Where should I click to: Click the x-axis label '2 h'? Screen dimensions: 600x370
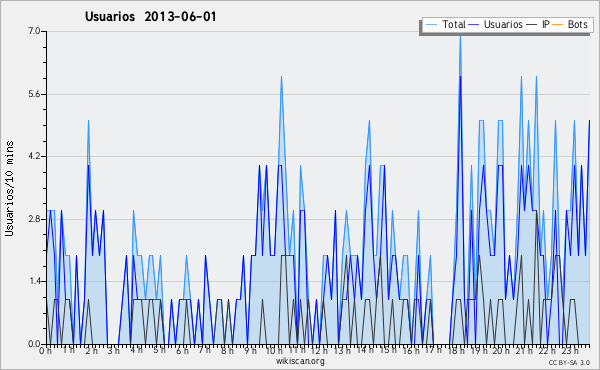91,350
